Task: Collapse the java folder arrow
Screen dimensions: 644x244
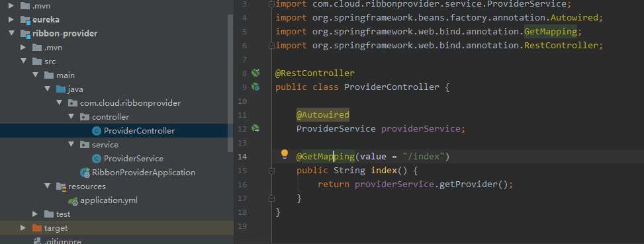Action: click(x=47, y=89)
